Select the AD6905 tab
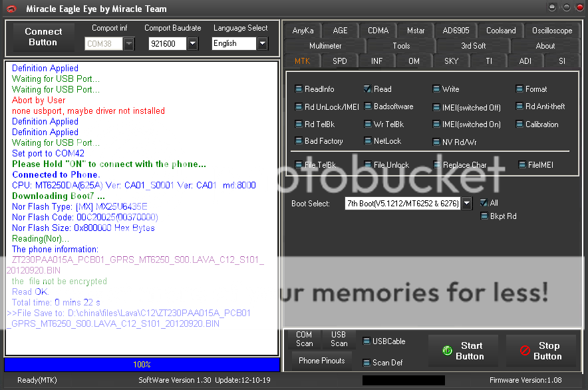Image resolution: width=588 pixels, height=390 pixels. click(x=456, y=31)
